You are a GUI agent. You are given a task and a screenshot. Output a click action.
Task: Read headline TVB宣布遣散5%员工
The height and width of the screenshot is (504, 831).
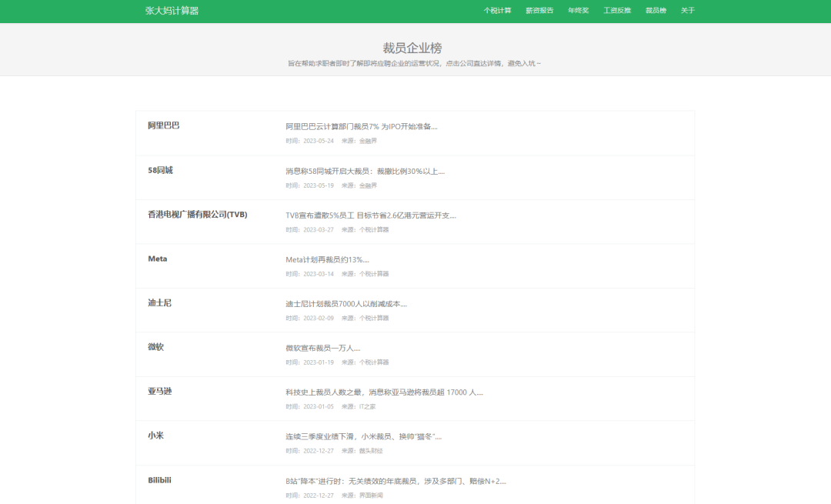pos(370,215)
